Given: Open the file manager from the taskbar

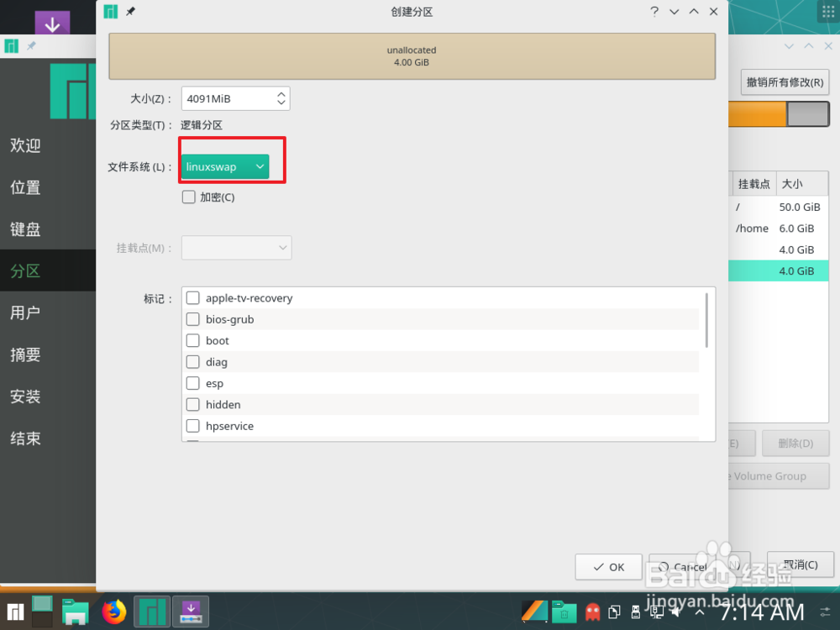Looking at the screenshot, I should (75, 612).
